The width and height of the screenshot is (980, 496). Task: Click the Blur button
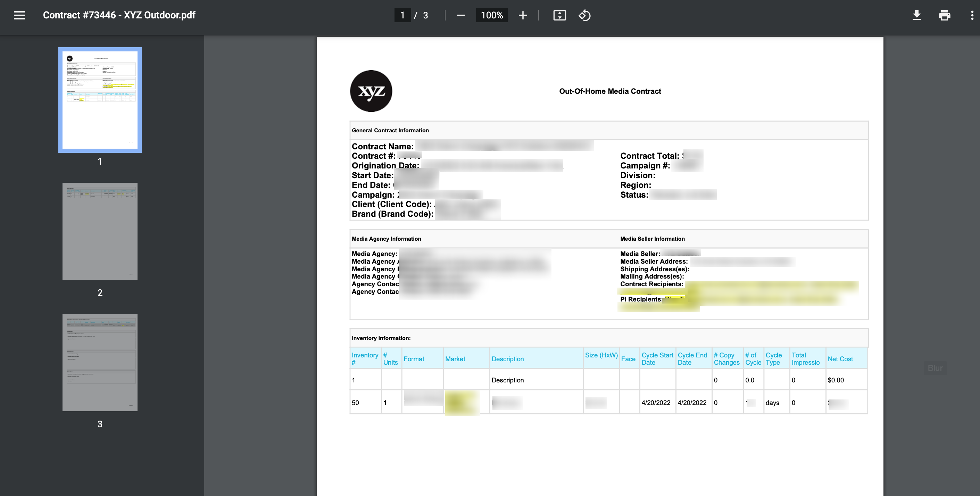tap(935, 368)
